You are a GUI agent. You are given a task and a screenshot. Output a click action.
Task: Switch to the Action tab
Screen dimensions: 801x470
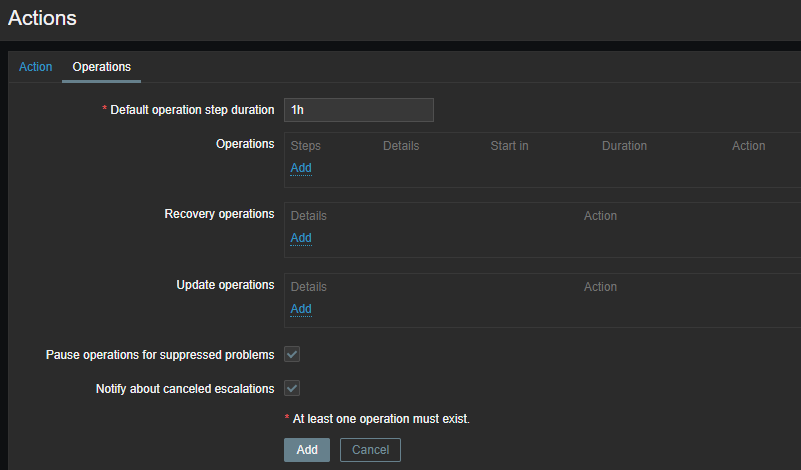[35, 67]
